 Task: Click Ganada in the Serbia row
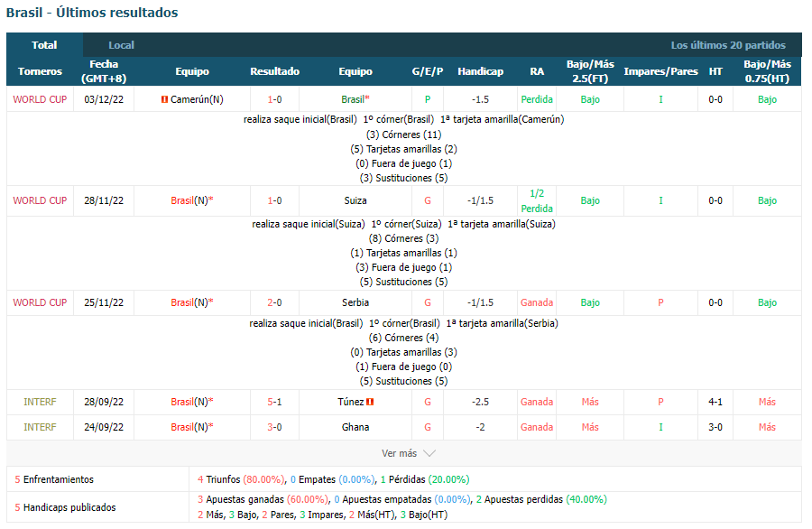tap(537, 302)
